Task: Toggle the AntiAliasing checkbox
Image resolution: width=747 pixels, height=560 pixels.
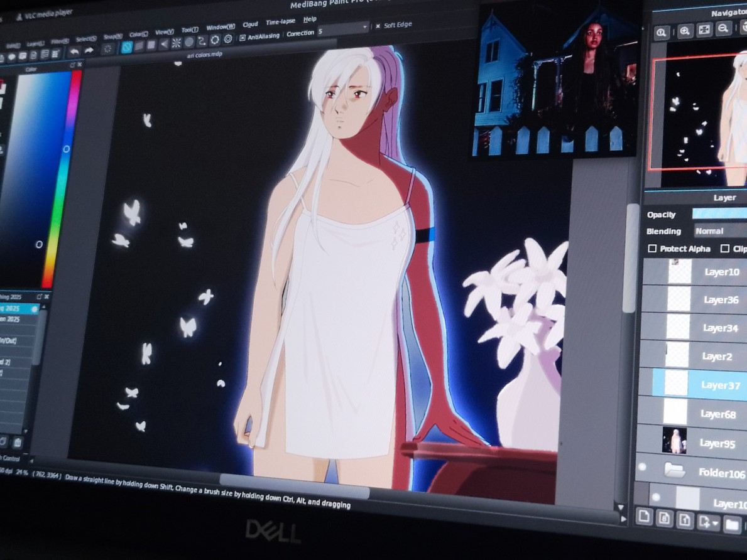Action: tap(243, 37)
